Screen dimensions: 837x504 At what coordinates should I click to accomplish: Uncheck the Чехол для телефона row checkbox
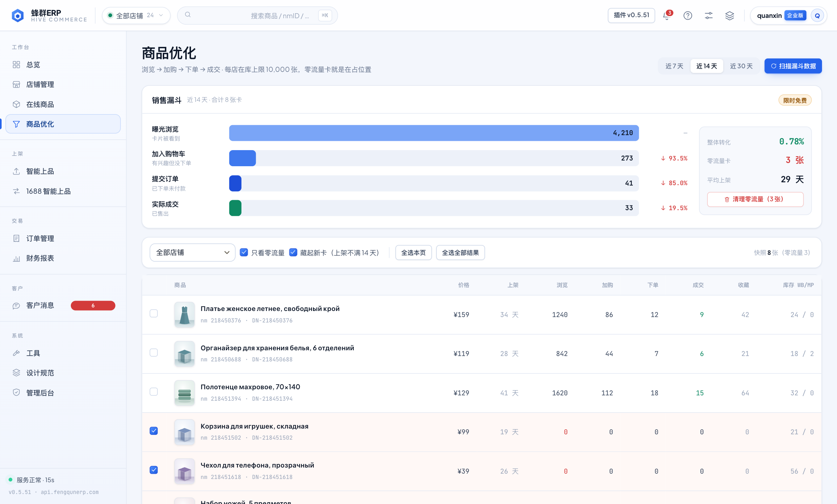pos(154,470)
